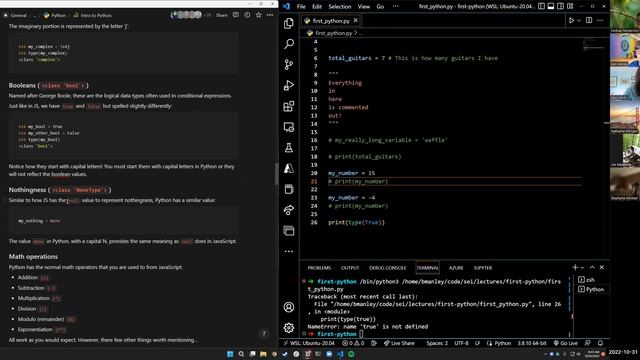Open the View menu
Viewport: 640px width, 360px height.
pyautogui.click(x=364, y=7)
